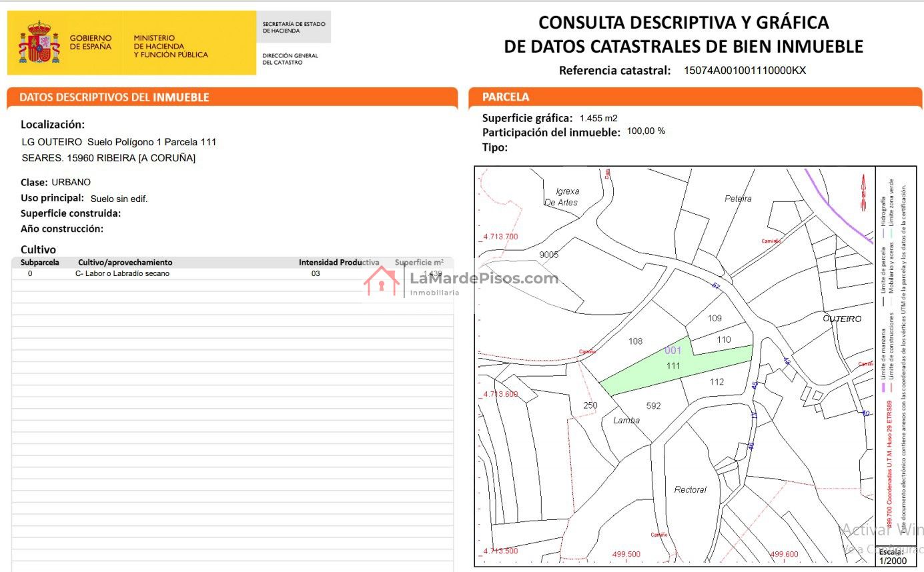Click the 'Referencia catastral:' label
924x572 pixels.
point(614,70)
